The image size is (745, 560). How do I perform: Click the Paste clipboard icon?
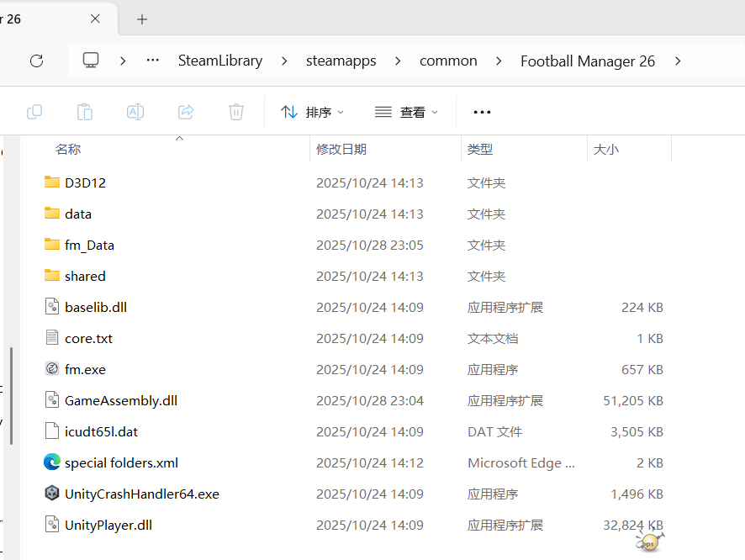click(x=85, y=112)
